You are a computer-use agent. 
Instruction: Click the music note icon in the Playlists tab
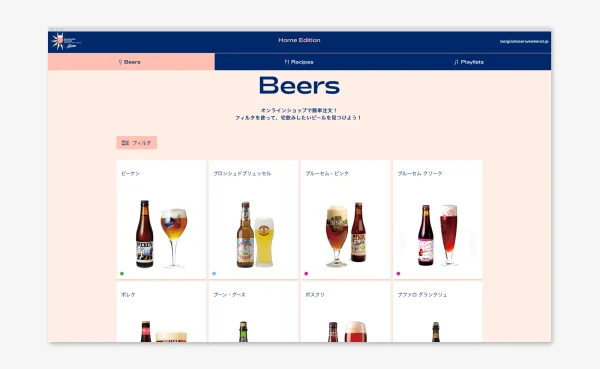[x=456, y=62]
